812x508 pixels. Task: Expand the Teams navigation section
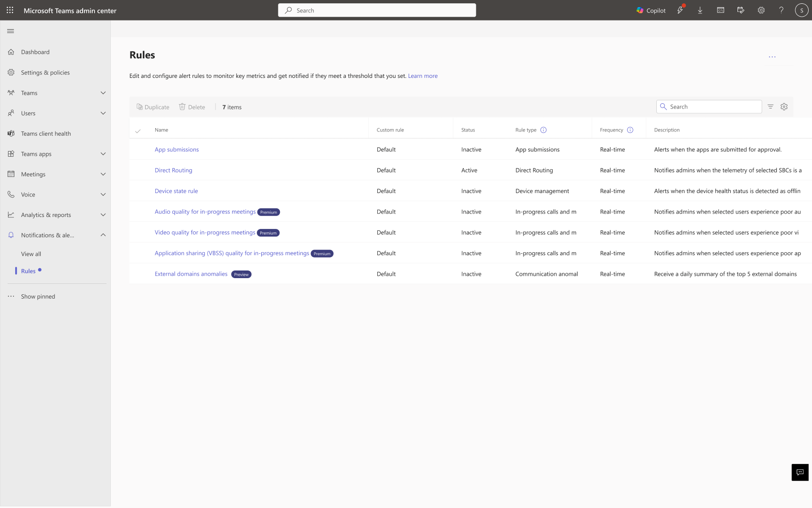click(103, 93)
